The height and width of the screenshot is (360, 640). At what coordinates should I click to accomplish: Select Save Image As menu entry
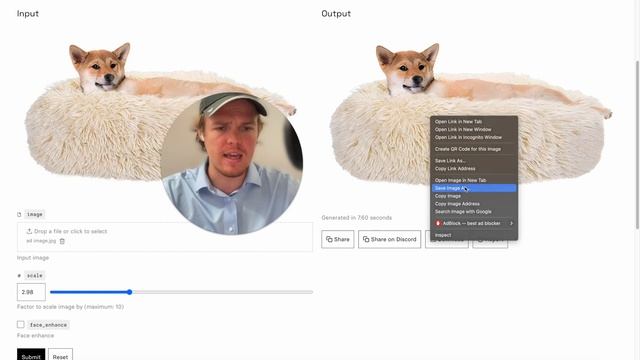tap(474, 188)
